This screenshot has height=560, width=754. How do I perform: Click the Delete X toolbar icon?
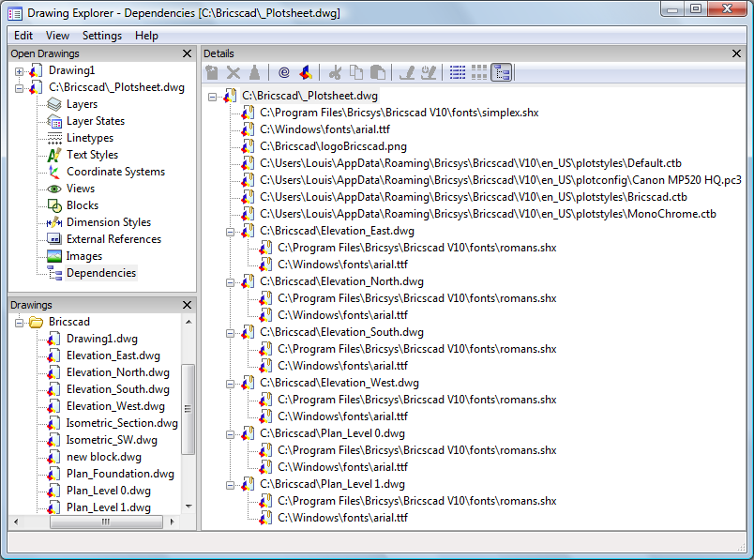coord(234,72)
